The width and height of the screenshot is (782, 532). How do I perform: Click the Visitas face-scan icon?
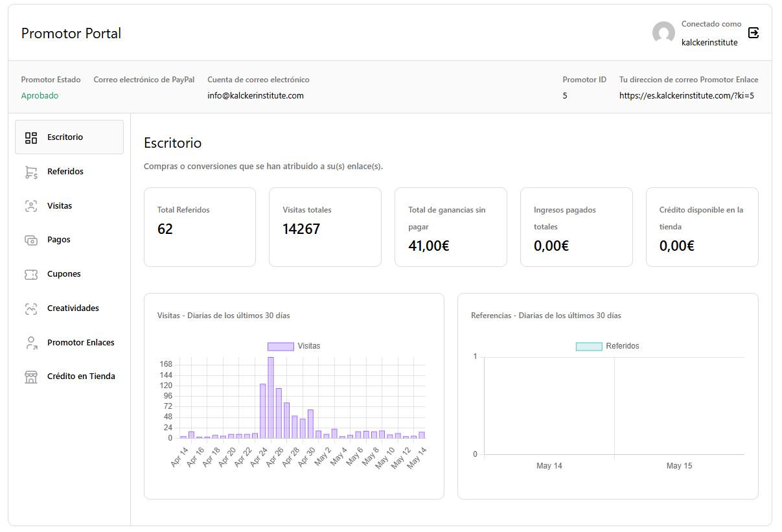(31, 206)
